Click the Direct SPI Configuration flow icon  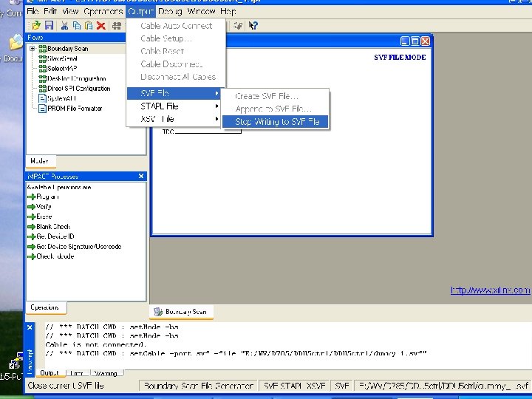click(x=42, y=89)
